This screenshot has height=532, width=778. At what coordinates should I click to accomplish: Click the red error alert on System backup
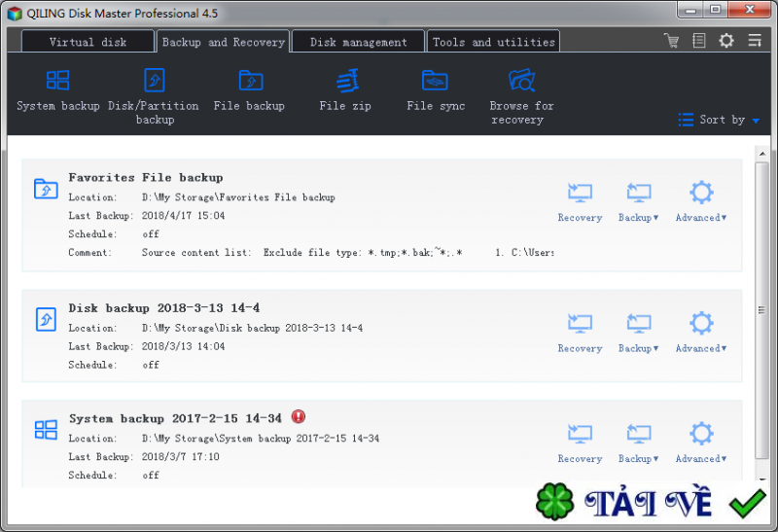[x=299, y=416]
